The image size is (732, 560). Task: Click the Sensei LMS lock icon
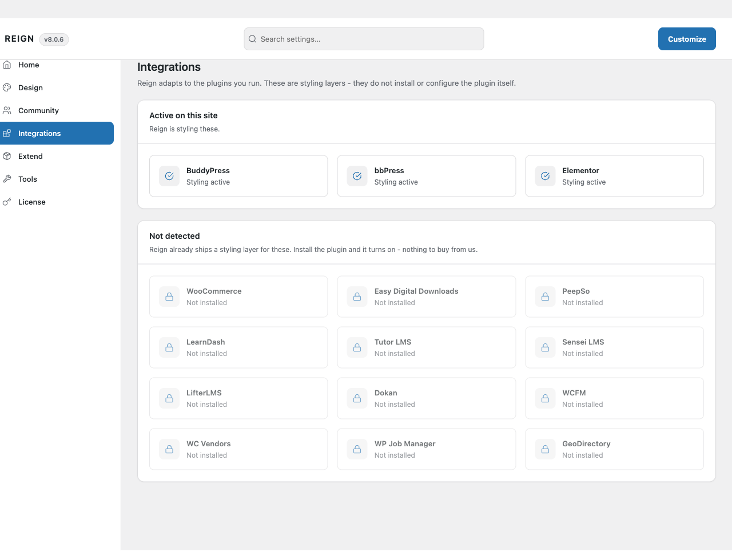click(x=545, y=347)
